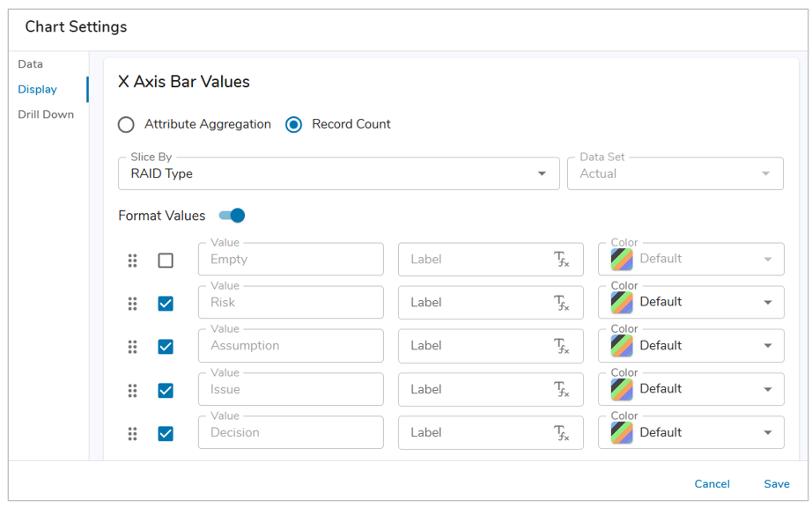This screenshot has height=507, width=812.
Task: Expand the Color dropdown for Risk
Action: pyautogui.click(x=767, y=303)
